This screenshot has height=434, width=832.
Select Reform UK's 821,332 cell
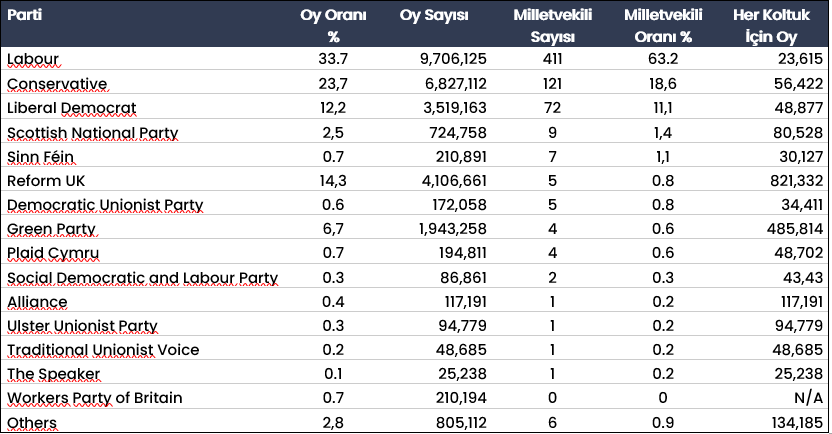790,181
